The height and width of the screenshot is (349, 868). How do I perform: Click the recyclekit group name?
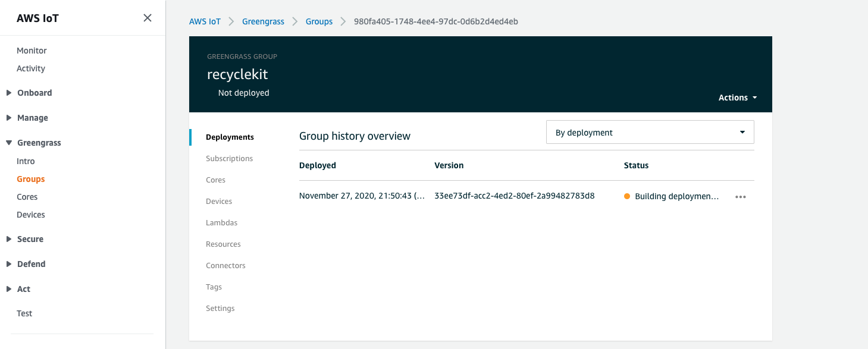[x=237, y=74]
